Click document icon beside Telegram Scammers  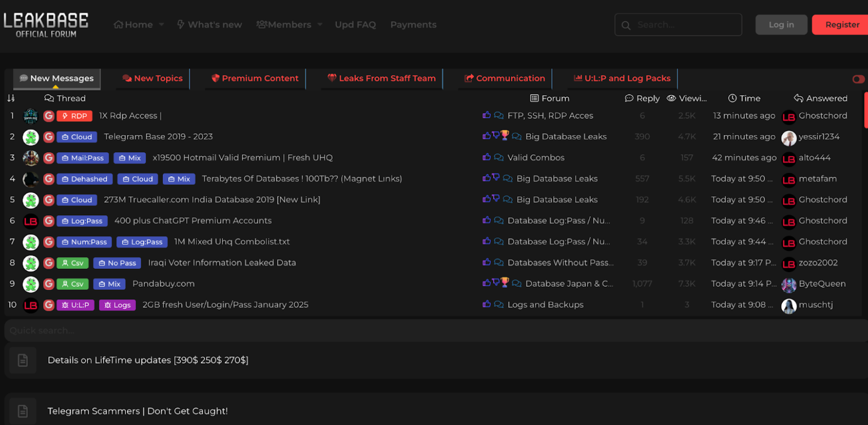tap(23, 411)
